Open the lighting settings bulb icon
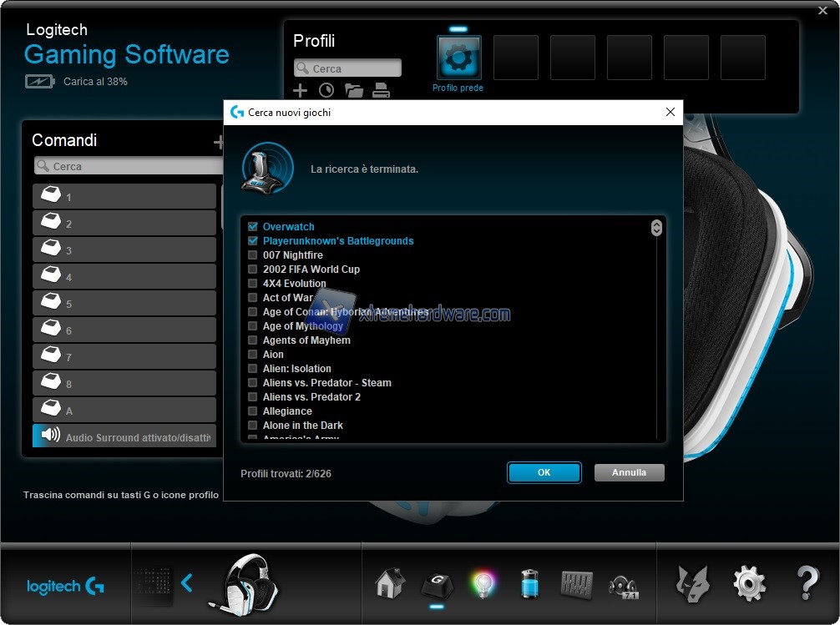 483,583
